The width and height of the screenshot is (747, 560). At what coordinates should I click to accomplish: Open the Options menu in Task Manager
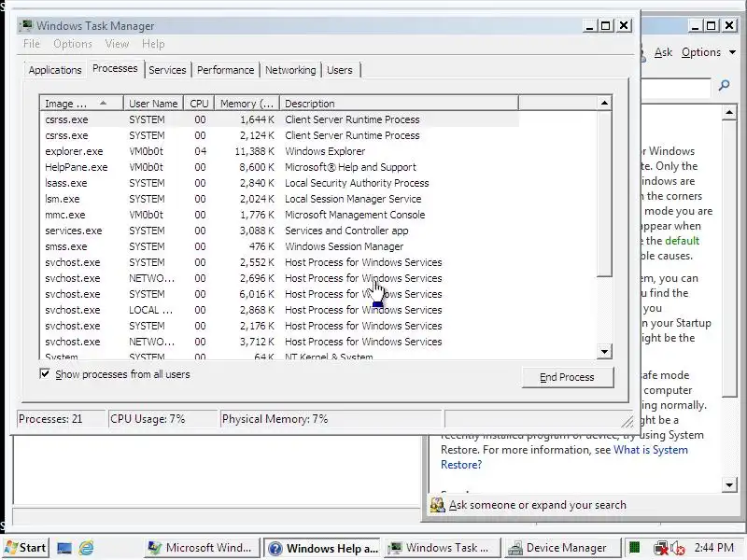click(x=73, y=44)
